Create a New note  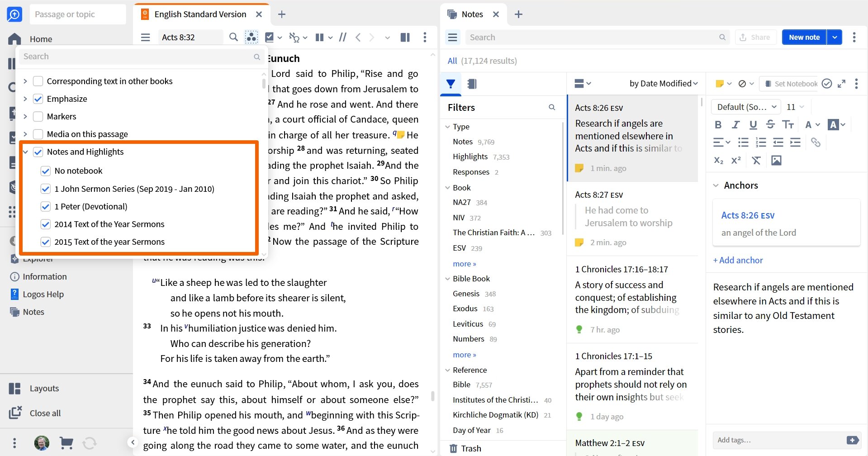pyautogui.click(x=803, y=37)
